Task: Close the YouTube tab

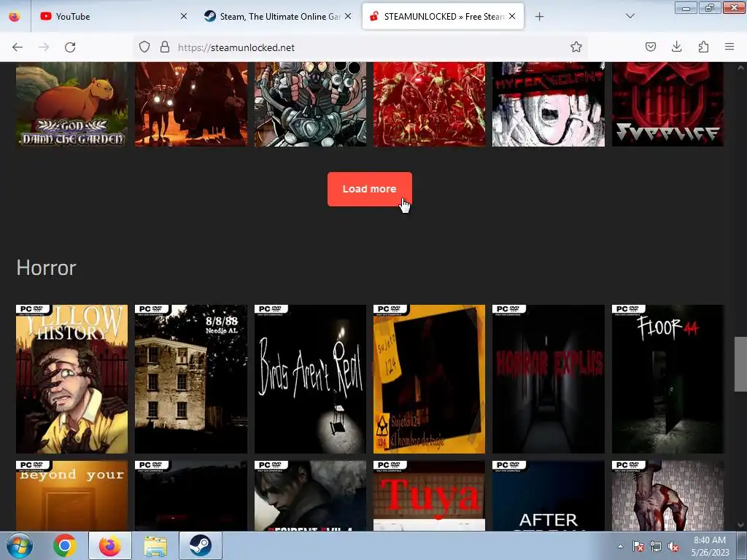Action: [x=183, y=16]
